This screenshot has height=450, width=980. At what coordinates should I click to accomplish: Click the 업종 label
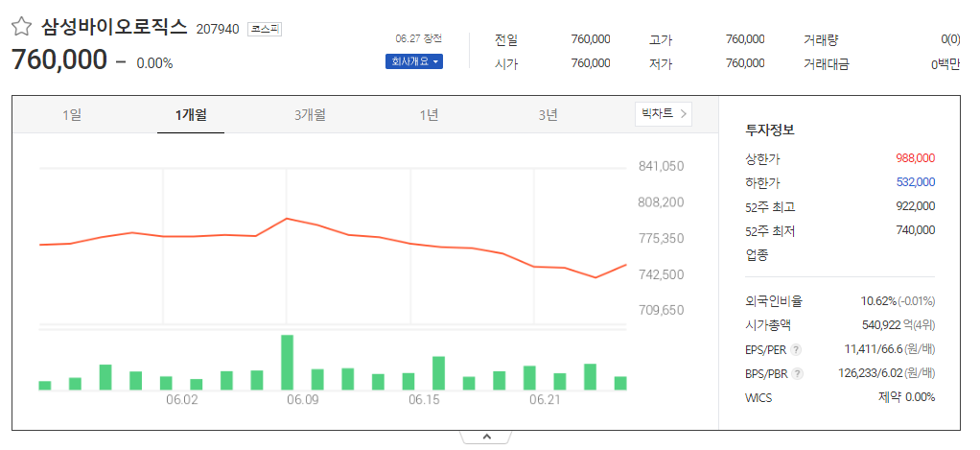tap(757, 255)
